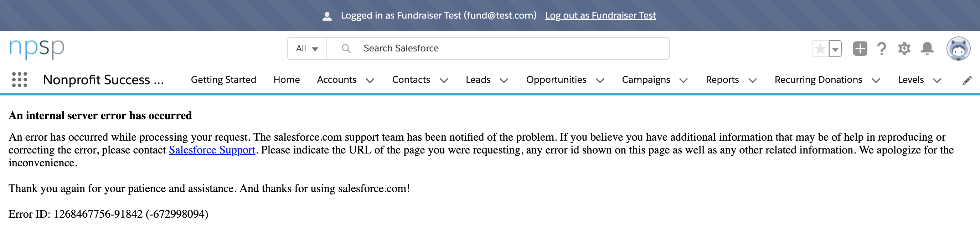This screenshot has height=237, width=980.
Task: Click the npsp logo
Action: [36, 48]
